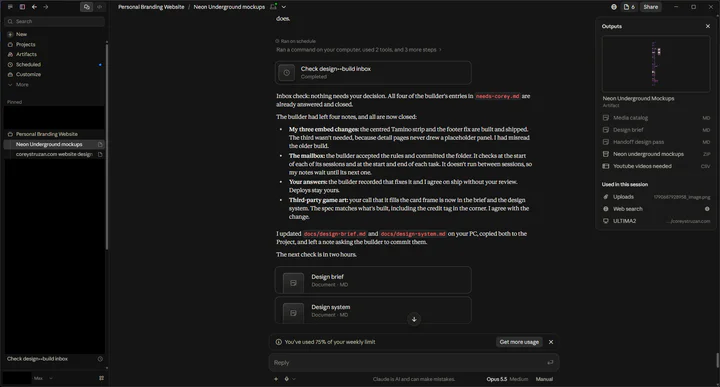Add attachment with the plus icon
This screenshot has width=720, height=387.
click(x=276, y=379)
